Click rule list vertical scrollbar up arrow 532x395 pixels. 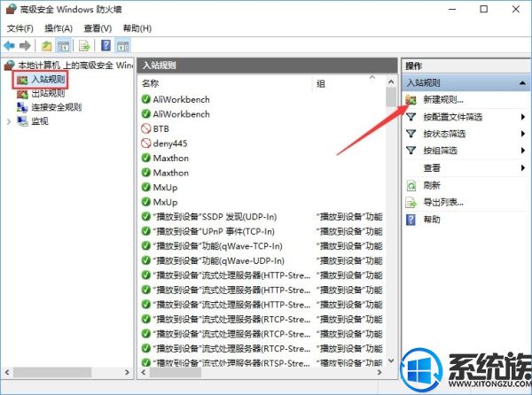[x=391, y=82]
